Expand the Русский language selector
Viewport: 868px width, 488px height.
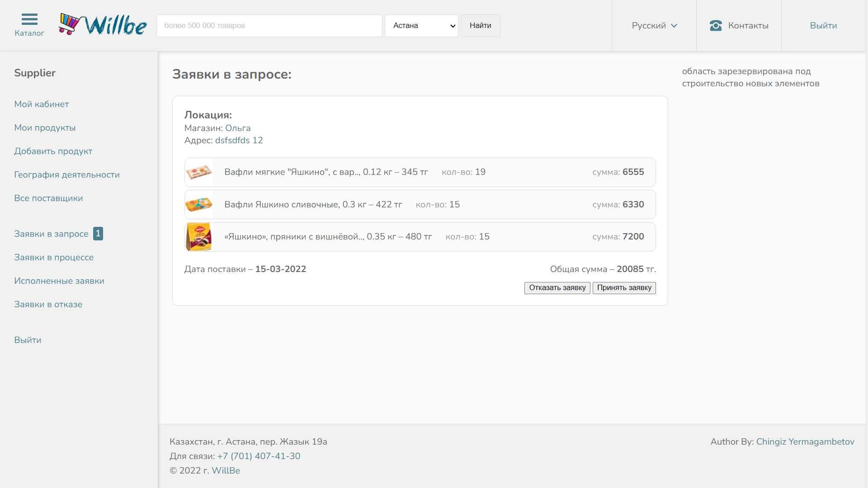point(654,26)
